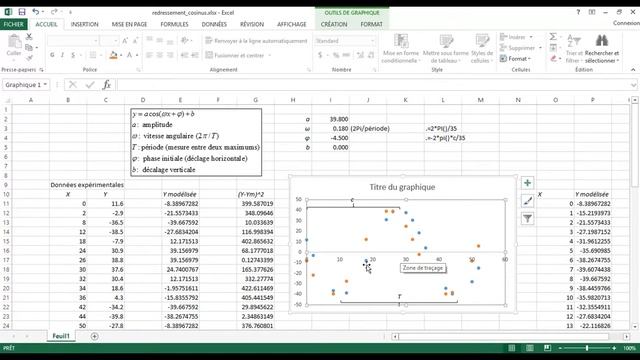The height and width of the screenshot is (360, 640).
Task: Click chart styles paintbrush button
Action: [527, 201]
